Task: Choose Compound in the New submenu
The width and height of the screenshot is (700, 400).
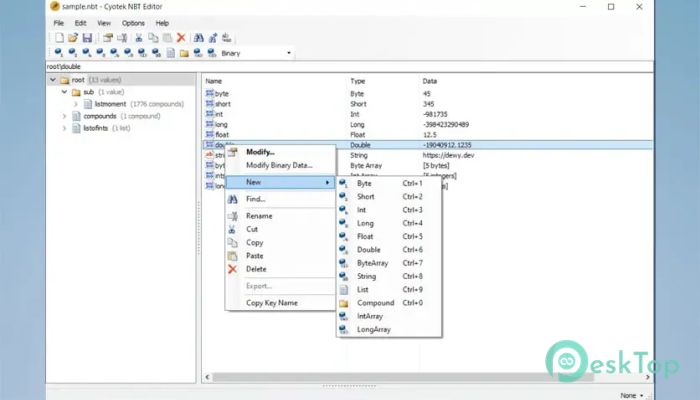Action: pos(389,303)
